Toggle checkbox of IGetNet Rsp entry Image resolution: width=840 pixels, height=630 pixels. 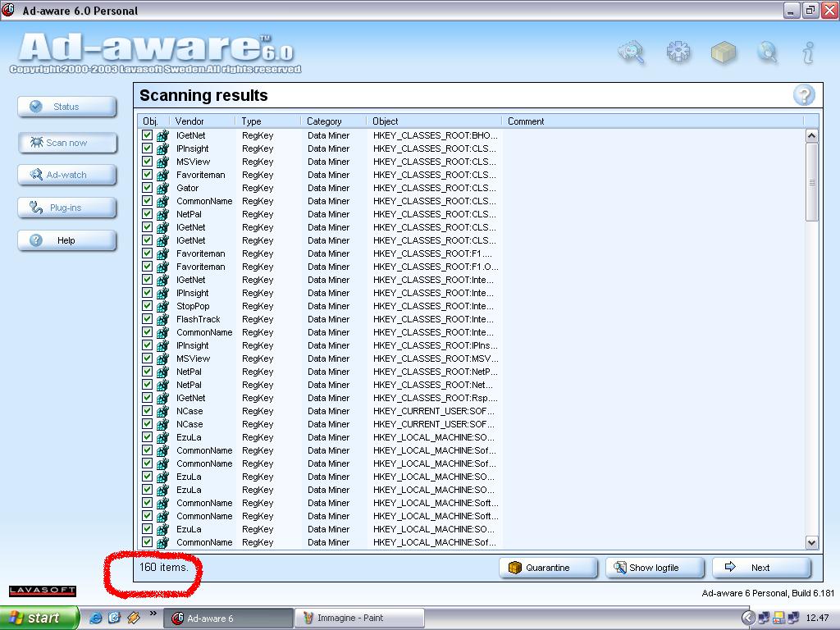pos(148,398)
